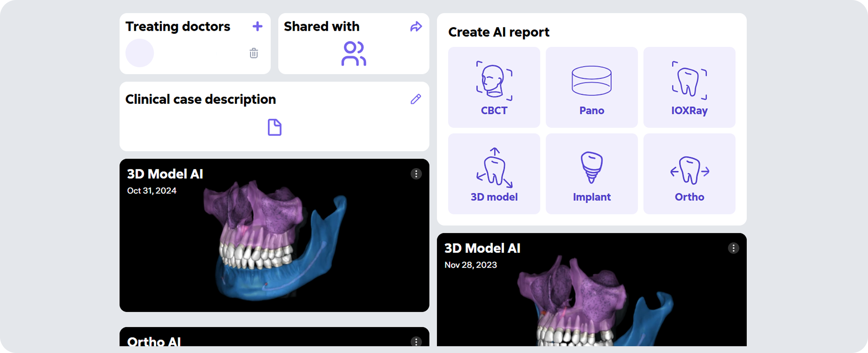Expand the Ortho AI card menu
This screenshot has width=868, height=353.
[416, 341]
